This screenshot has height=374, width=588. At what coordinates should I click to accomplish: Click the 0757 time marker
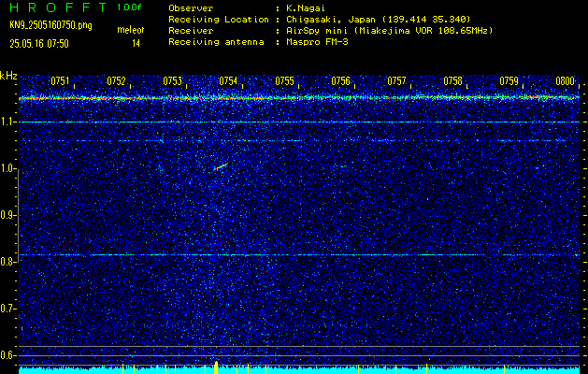point(396,81)
